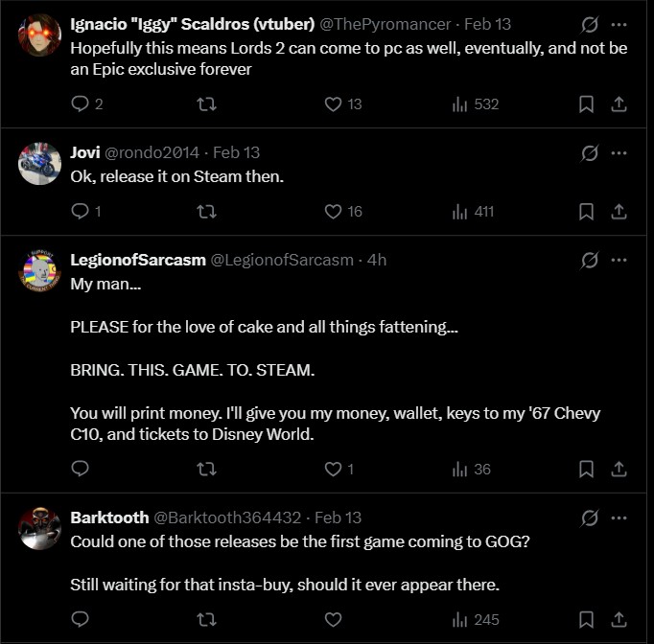
Task: Open LegionofSarcasm's display name link
Action: 138,260
